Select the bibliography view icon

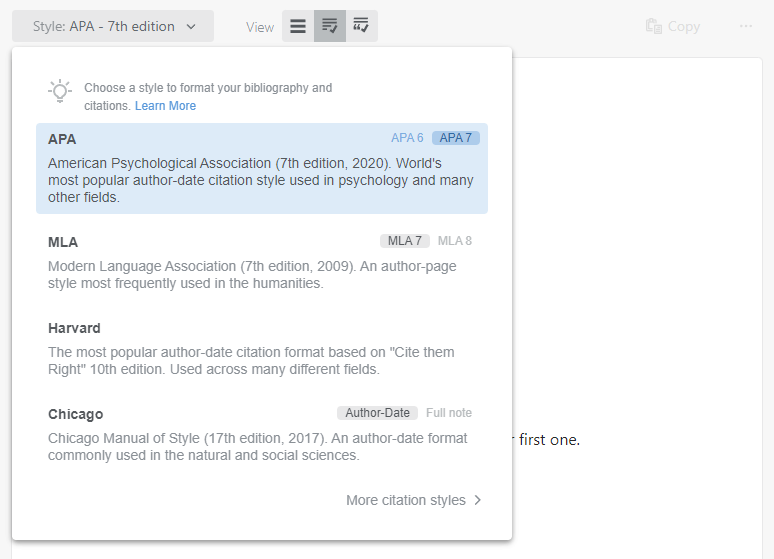click(x=330, y=26)
